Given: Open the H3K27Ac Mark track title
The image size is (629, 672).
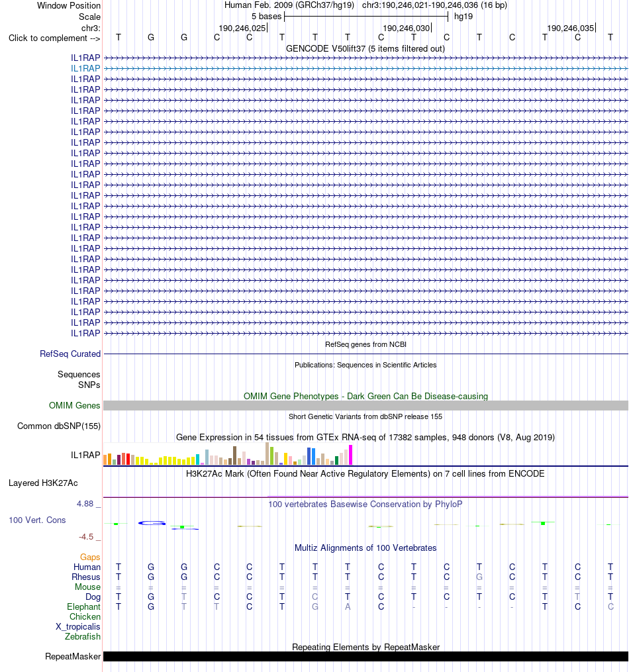Looking at the screenshot, I should 365,473.
